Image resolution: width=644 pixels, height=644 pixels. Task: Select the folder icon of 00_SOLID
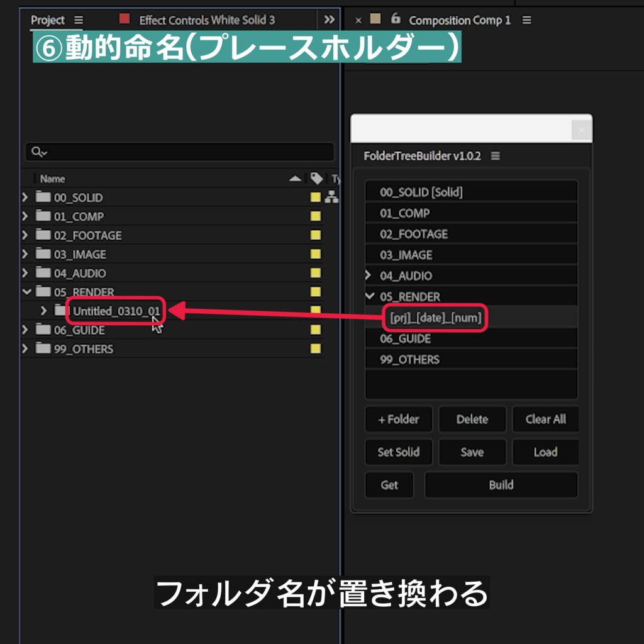pos(42,197)
